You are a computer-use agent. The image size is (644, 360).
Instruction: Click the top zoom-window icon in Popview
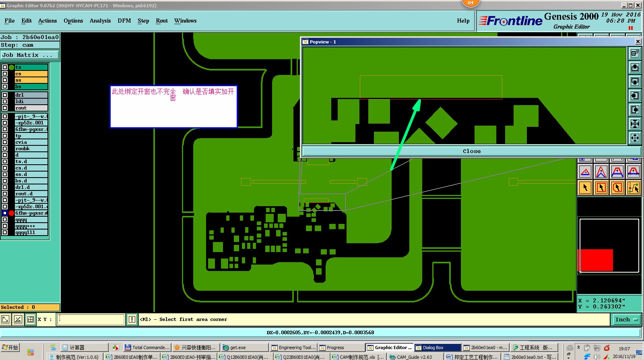coord(635,53)
